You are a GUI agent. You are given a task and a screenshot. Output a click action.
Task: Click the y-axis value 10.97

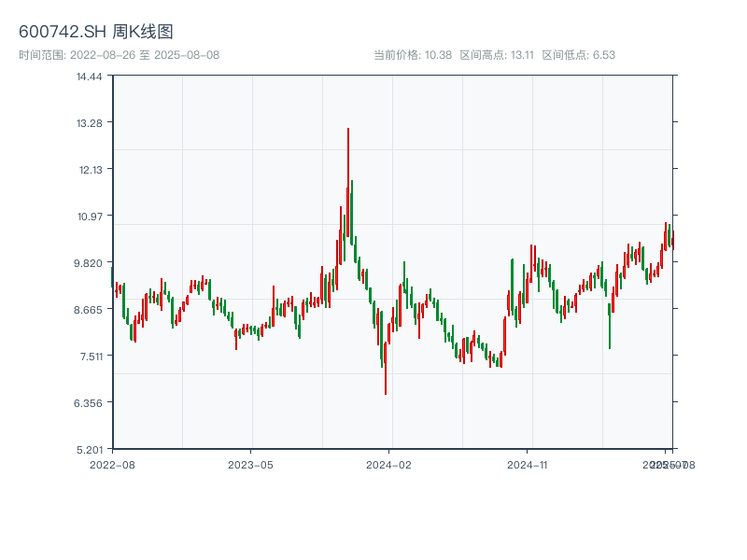(90, 217)
